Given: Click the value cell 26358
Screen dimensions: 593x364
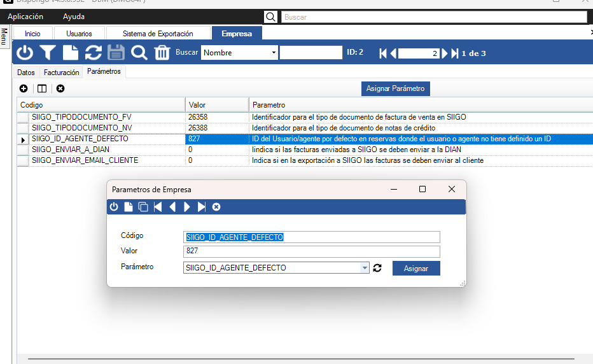Looking at the screenshot, I should click(217, 117).
